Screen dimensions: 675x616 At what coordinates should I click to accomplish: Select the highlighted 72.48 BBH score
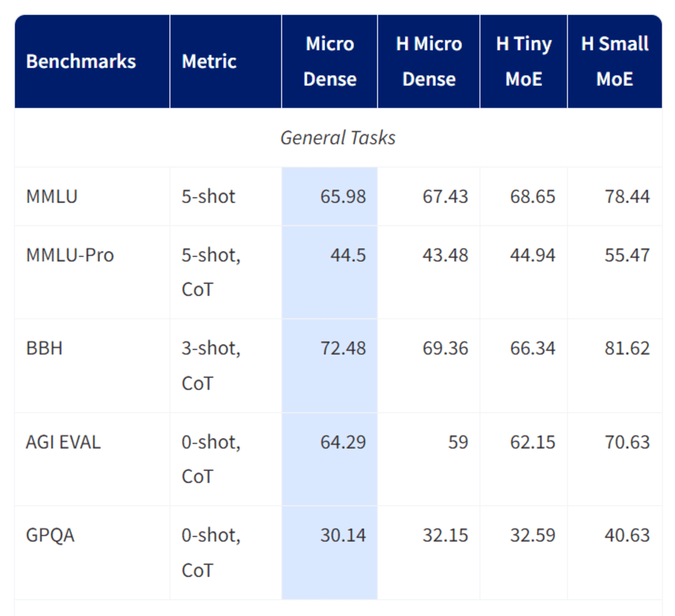coord(343,348)
